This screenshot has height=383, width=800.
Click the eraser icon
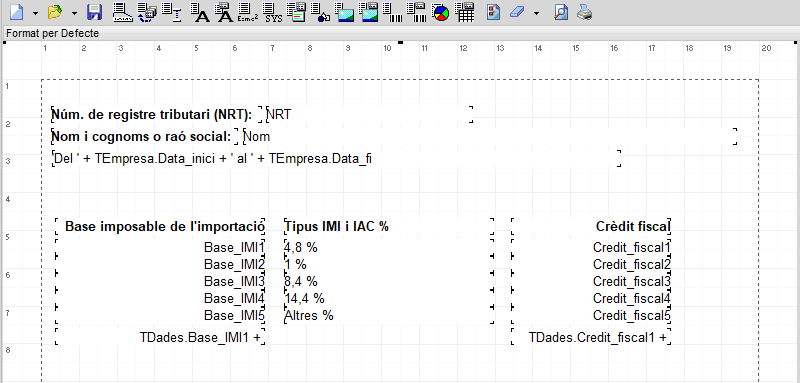click(x=517, y=12)
